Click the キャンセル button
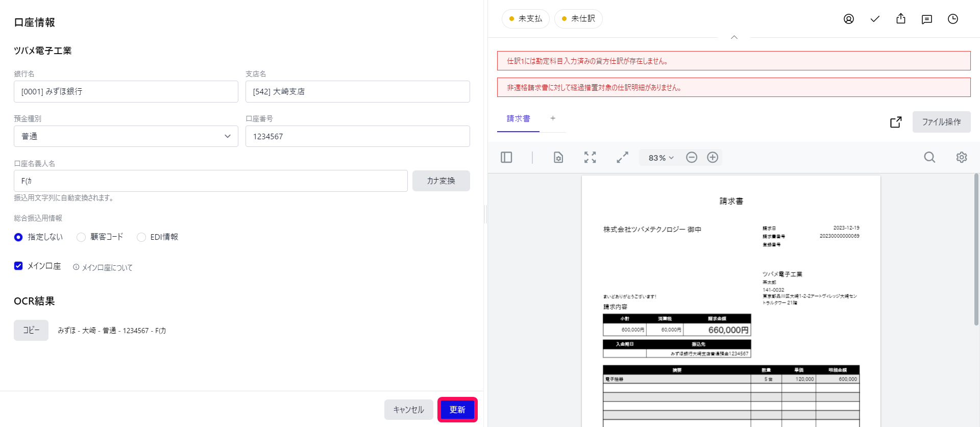Viewport: 980px width, 427px height. tap(408, 410)
